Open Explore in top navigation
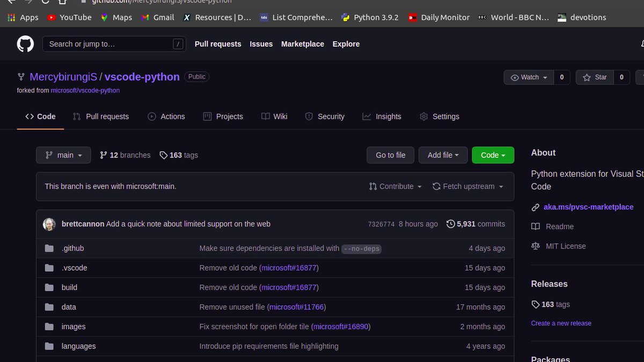644x362 pixels. tap(346, 44)
